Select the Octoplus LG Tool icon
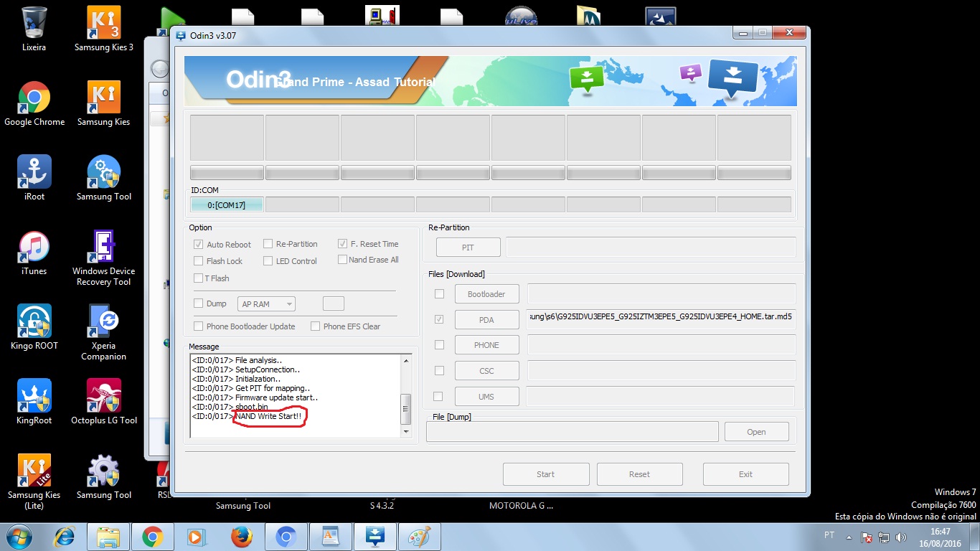This screenshot has width=980, height=551. [x=104, y=402]
